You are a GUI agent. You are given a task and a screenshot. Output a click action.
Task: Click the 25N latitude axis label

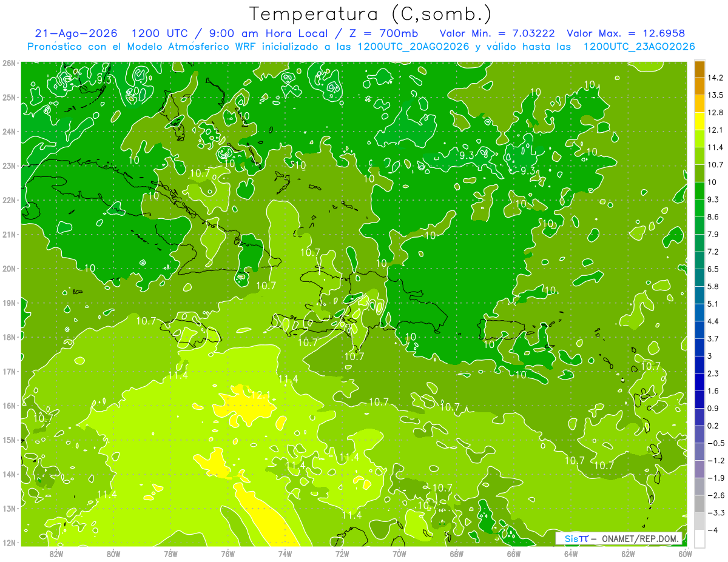(9, 97)
